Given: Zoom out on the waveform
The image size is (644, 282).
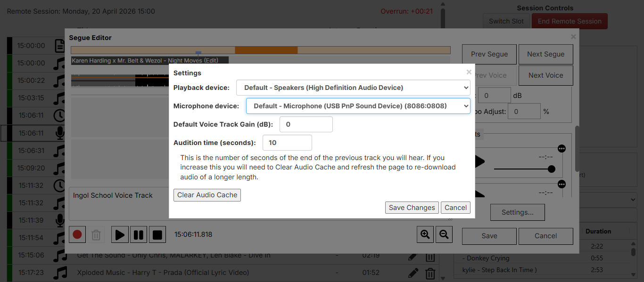Looking at the screenshot, I should pyautogui.click(x=444, y=234).
